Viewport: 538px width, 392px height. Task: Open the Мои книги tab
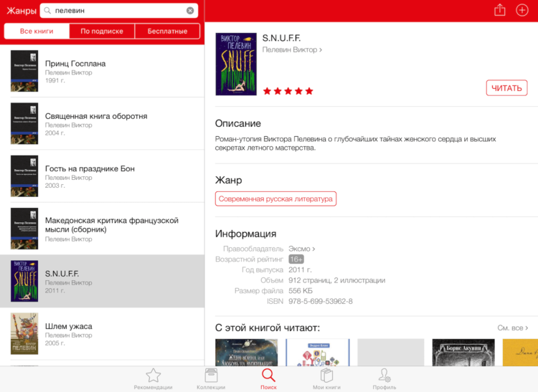pyautogui.click(x=326, y=379)
